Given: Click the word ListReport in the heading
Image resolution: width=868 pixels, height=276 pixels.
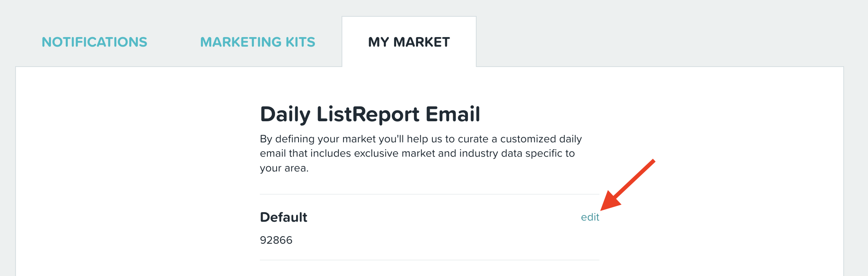Looking at the screenshot, I should tap(368, 114).
